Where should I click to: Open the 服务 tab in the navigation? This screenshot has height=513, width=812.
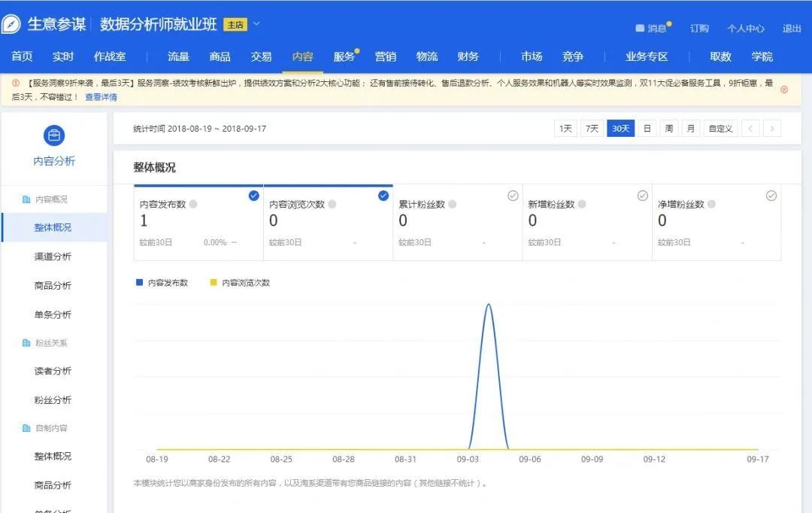coord(344,56)
